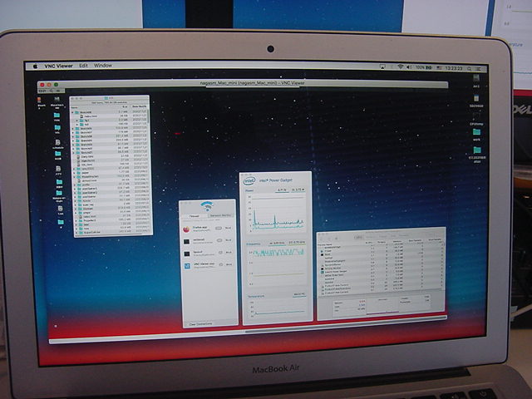Click the Size column header in Finder list
Viewport: 532px width, 399px height.
pos(125,107)
